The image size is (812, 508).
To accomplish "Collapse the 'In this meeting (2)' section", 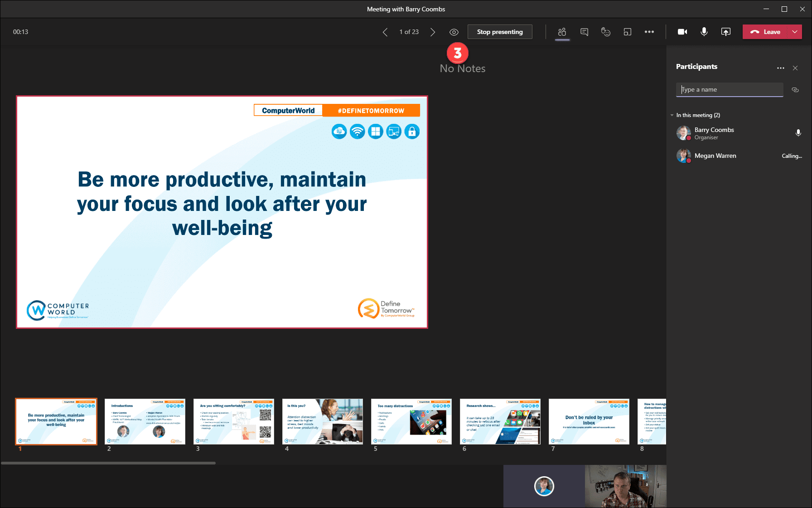I will 672,115.
